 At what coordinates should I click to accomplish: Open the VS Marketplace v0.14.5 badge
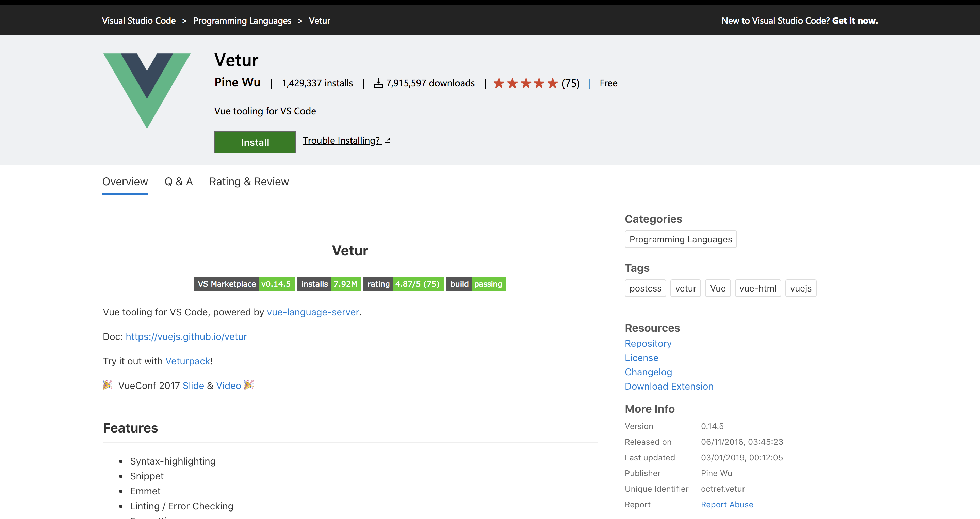tap(244, 284)
